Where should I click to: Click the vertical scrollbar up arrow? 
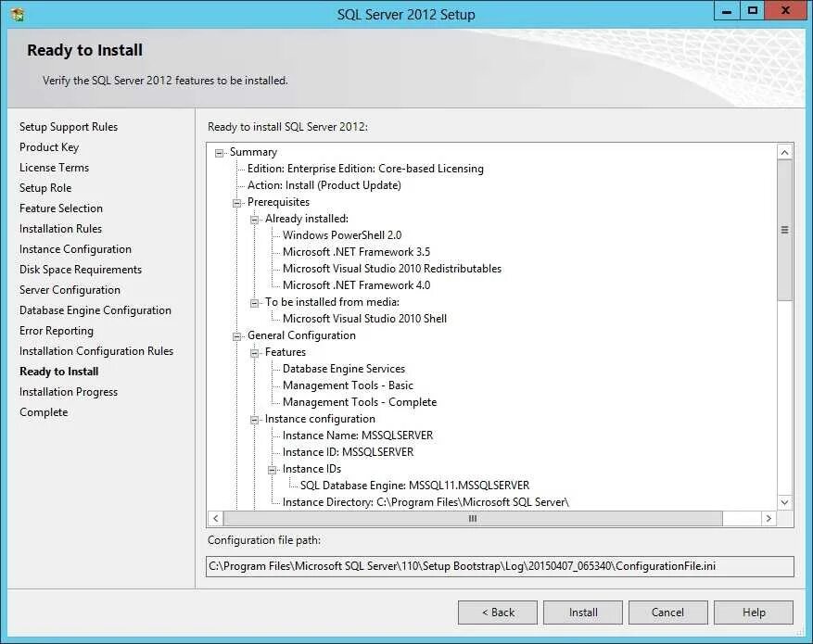click(784, 152)
